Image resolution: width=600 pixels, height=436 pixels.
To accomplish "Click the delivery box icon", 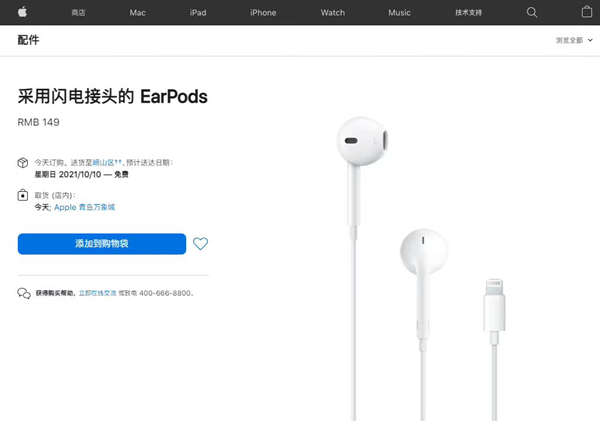I will [23, 163].
